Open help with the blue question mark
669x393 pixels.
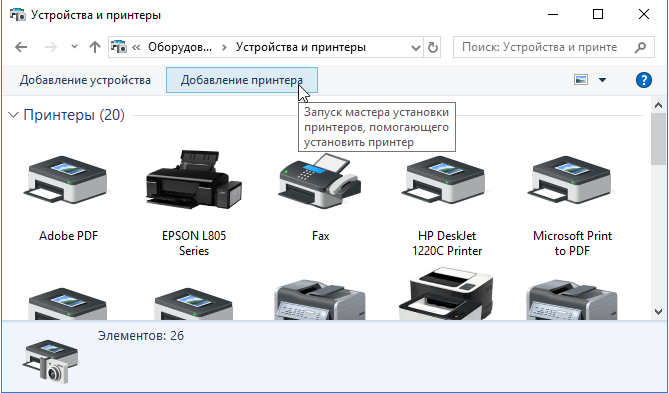tap(643, 80)
